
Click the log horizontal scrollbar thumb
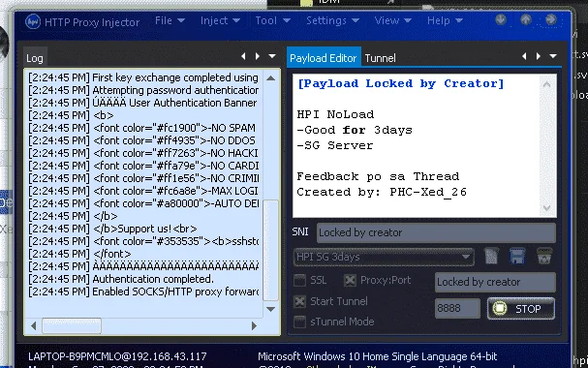72,325
